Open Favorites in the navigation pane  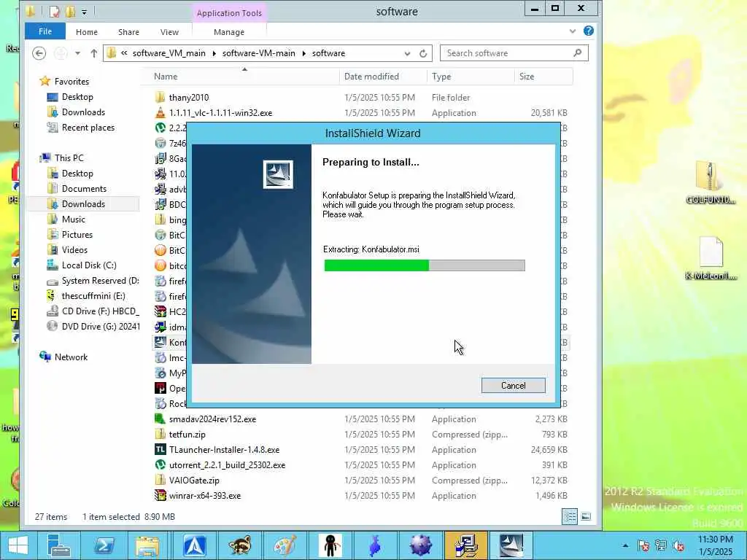click(x=71, y=82)
